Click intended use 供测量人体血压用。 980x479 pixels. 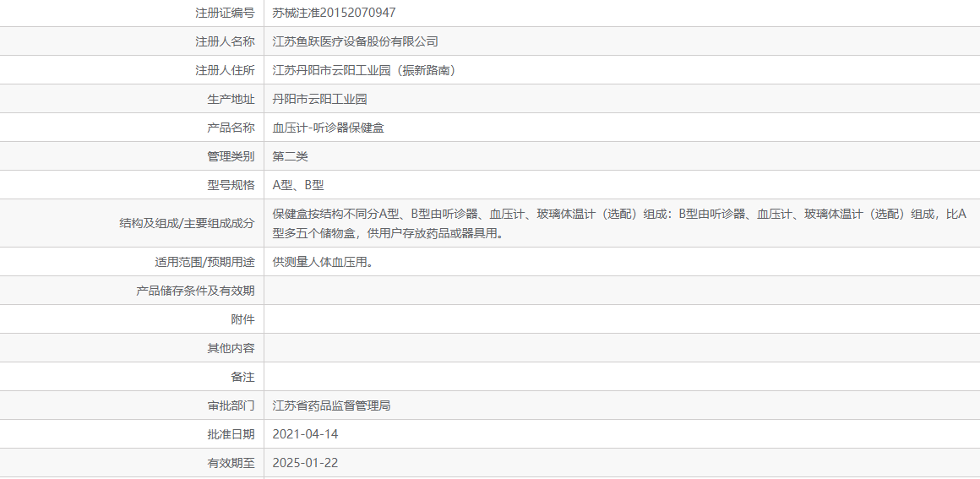pyautogui.click(x=323, y=262)
